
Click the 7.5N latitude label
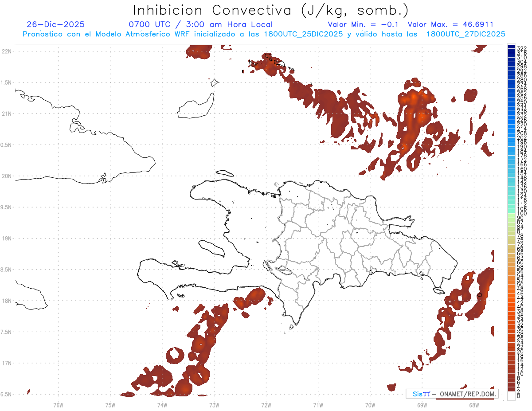[6, 332]
